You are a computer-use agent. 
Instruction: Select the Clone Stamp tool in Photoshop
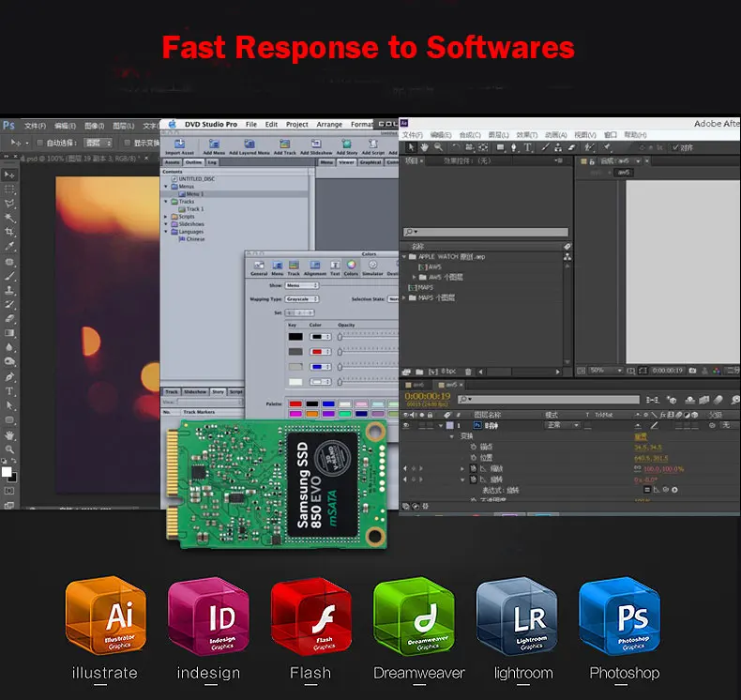(x=9, y=290)
